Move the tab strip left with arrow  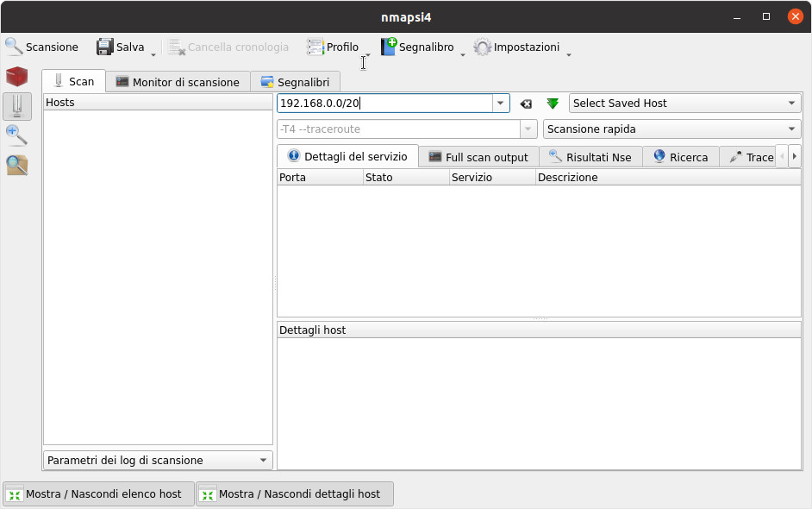coord(782,156)
